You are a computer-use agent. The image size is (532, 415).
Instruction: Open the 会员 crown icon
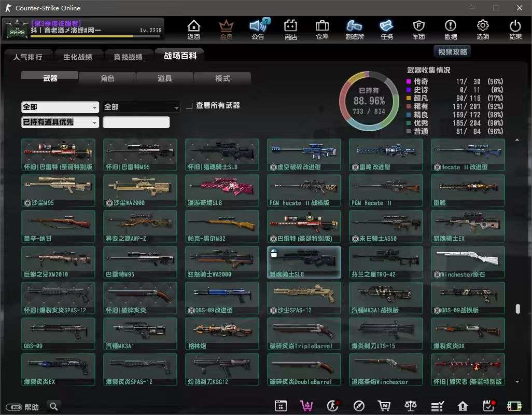click(226, 29)
